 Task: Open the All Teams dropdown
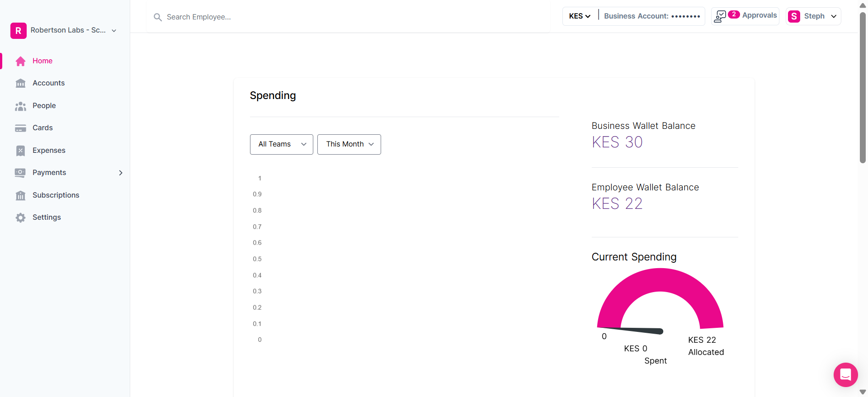[281, 144]
